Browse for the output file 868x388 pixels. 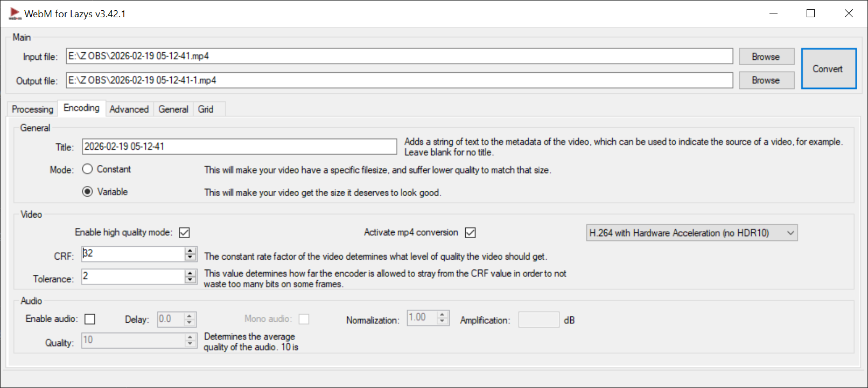click(766, 80)
